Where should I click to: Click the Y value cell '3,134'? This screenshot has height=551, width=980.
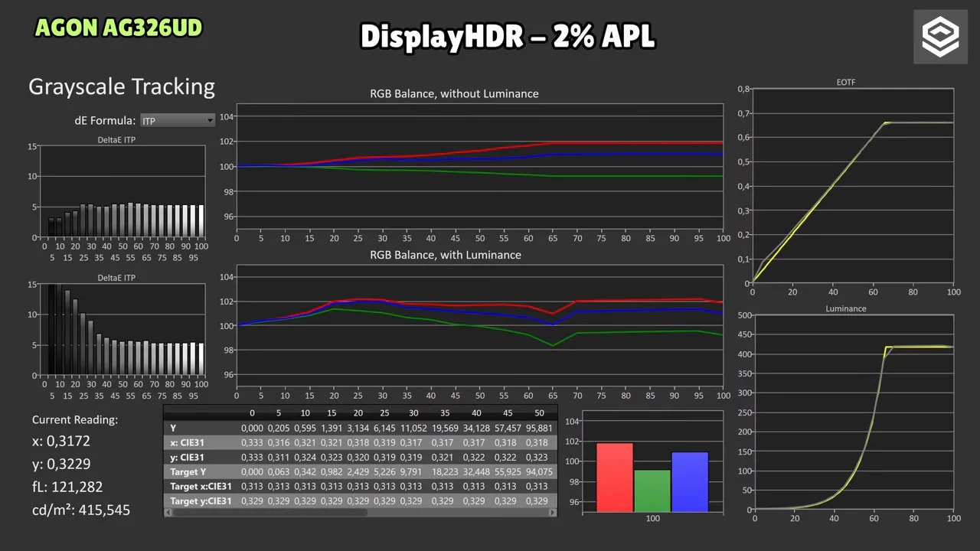coord(358,429)
